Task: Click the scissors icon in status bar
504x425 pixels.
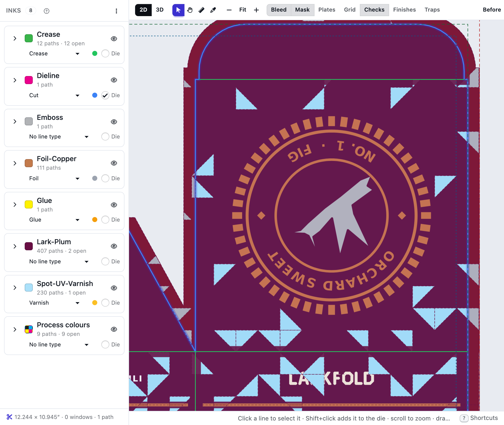Action: 9,417
